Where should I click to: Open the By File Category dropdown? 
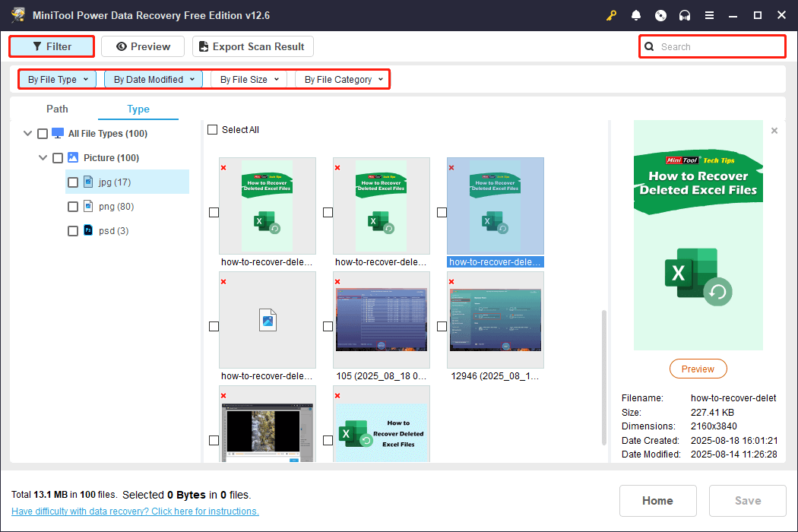click(343, 79)
